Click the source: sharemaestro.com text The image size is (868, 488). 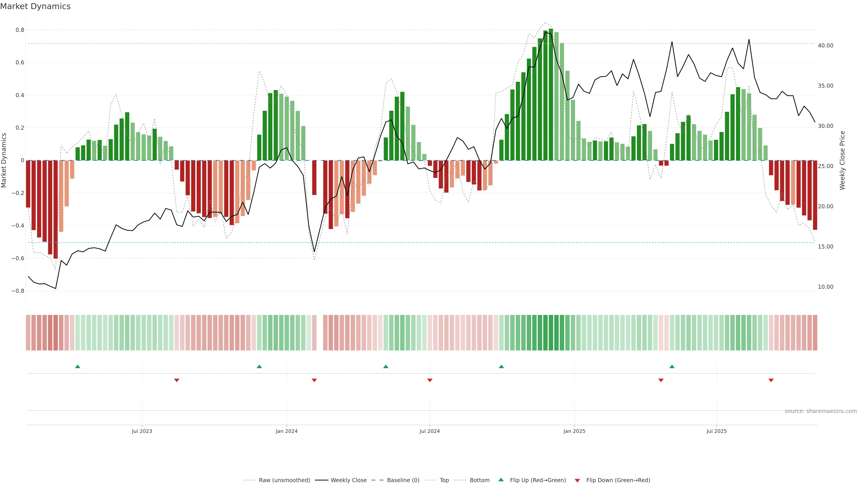(x=821, y=411)
